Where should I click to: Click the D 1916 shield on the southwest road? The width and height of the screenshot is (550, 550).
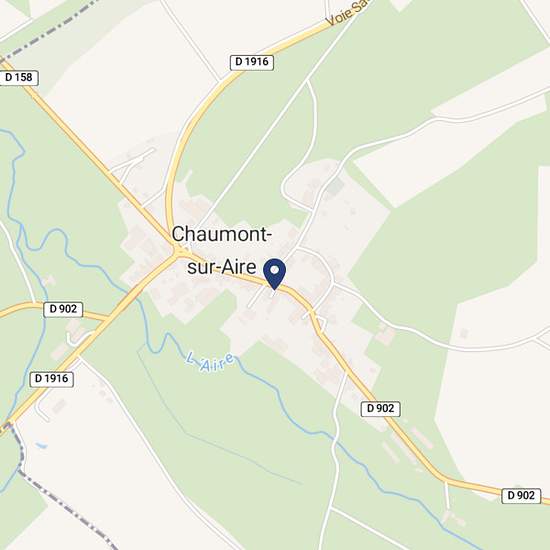(52, 379)
